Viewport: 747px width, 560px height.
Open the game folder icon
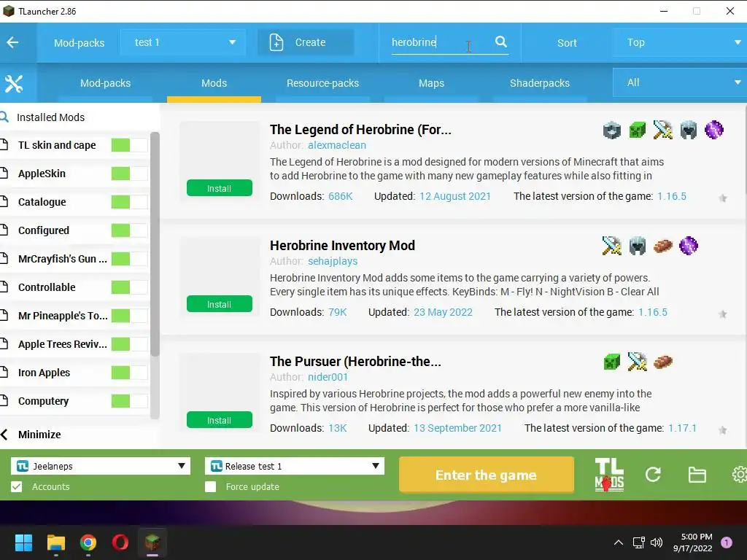(x=697, y=475)
